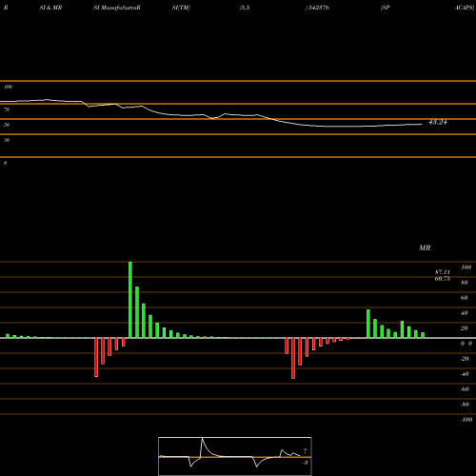476x476 pixels.
Task: Click the 'SI(TM)' header text
Action: tap(181, 8)
